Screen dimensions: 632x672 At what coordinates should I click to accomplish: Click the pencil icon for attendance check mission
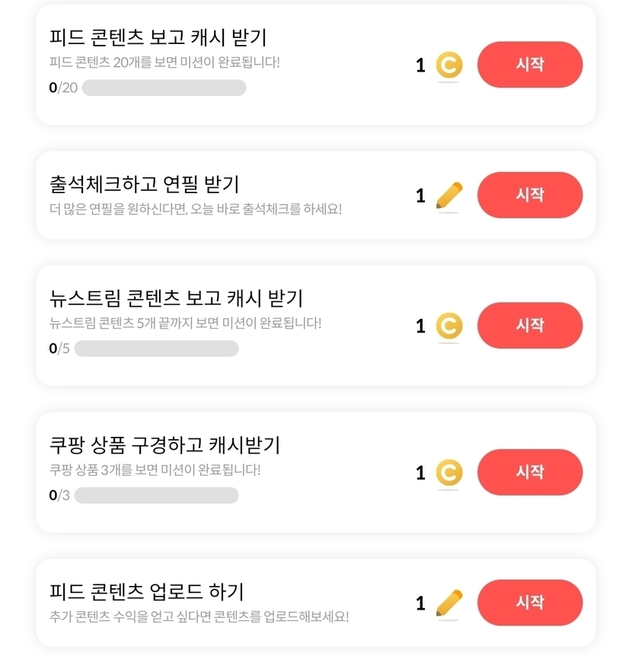tap(448, 196)
